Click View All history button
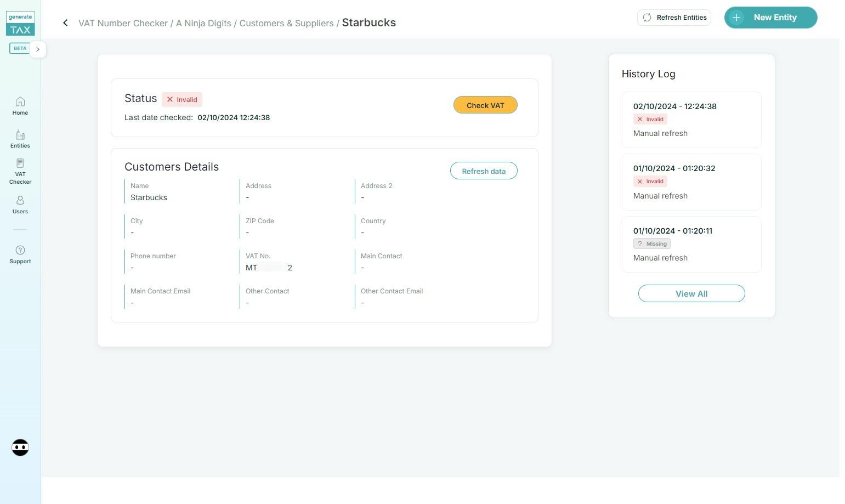 coord(691,293)
